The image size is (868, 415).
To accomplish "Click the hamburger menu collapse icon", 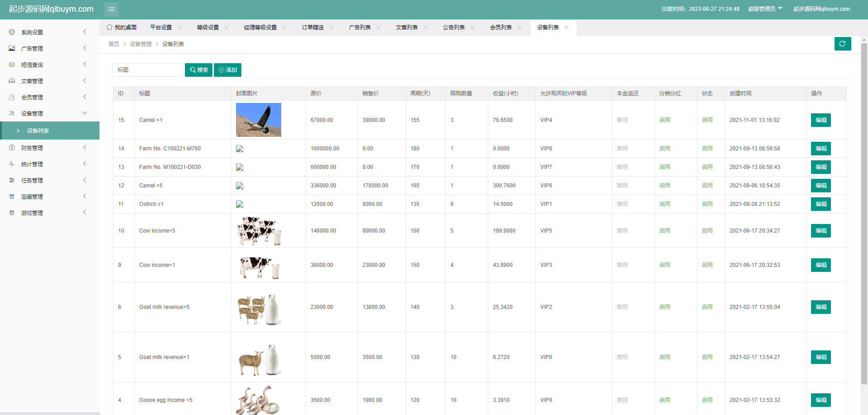I will pyautogui.click(x=111, y=9).
